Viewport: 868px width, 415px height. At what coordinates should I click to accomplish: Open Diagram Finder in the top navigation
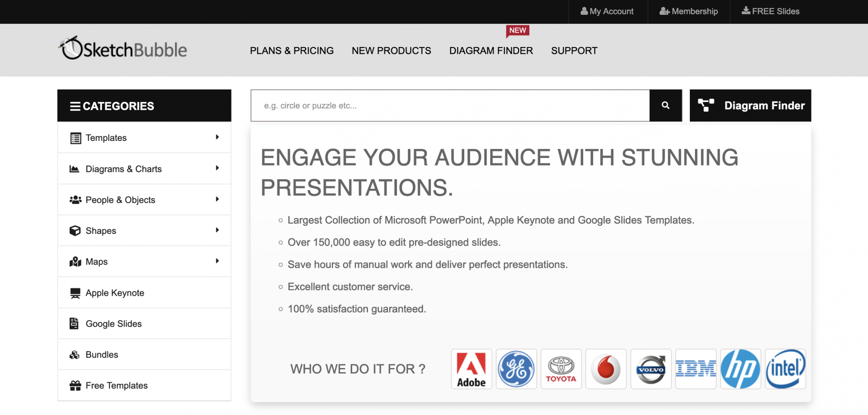pyautogui.click(x=491, y=51)
